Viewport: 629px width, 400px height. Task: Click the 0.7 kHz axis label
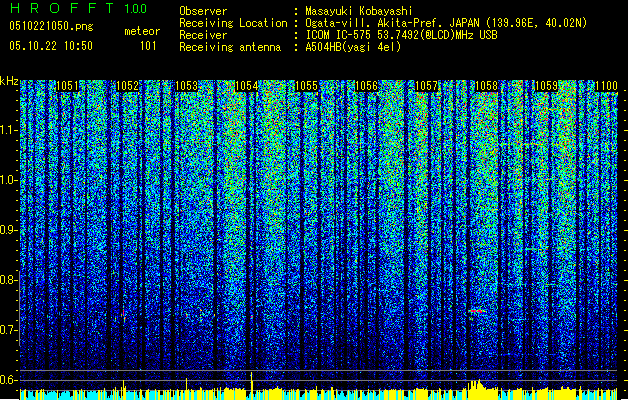[9, 330]
